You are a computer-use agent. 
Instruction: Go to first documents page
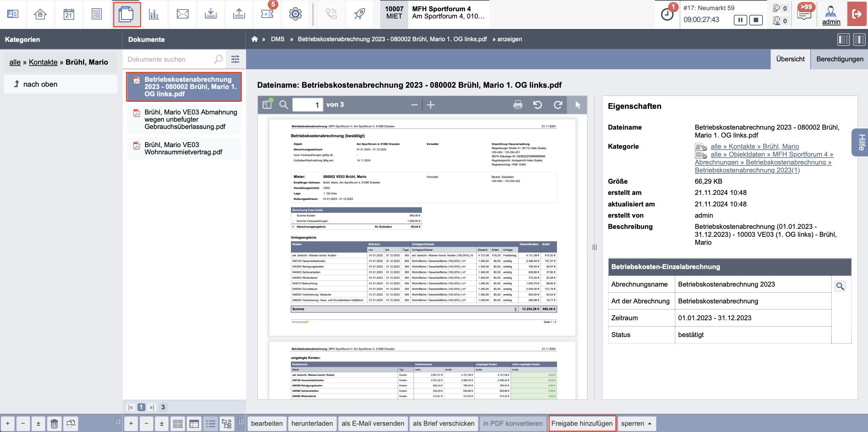tap(131, 407)
